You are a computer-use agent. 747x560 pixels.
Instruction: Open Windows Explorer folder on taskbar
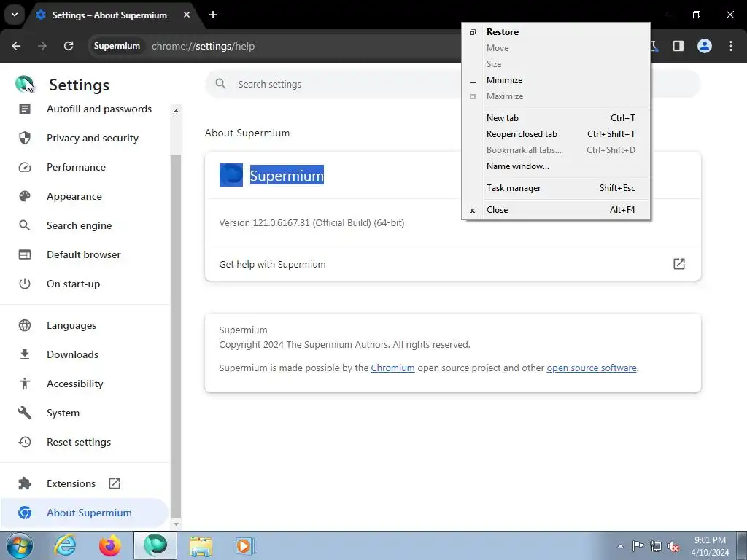(x=201, y=545)
